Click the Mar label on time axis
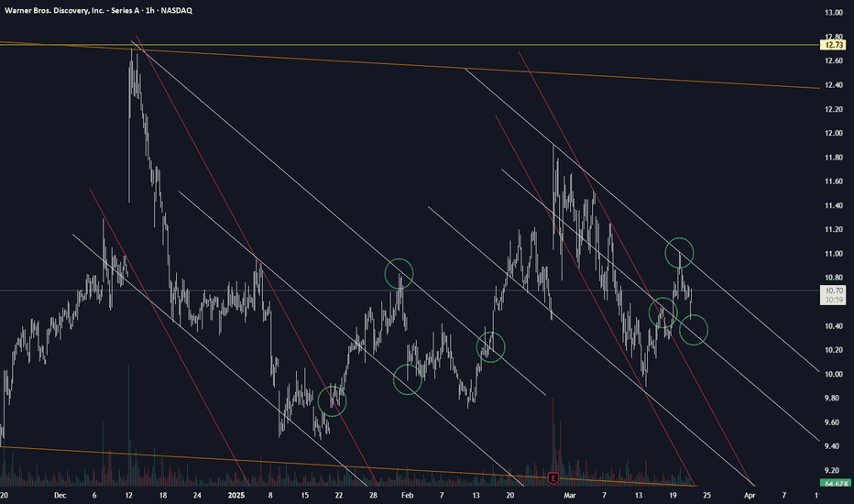The width and height of the screenshot is (854, 504). tap(570, 495)
